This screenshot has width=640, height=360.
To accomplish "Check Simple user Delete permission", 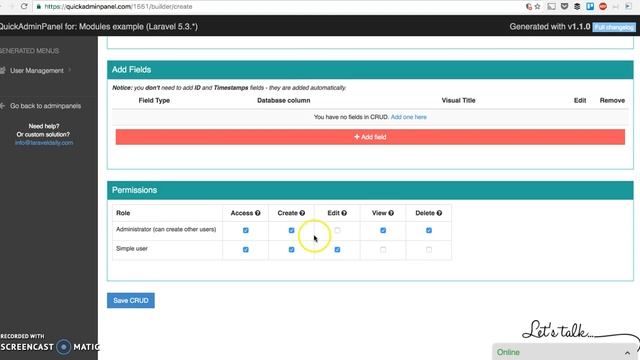I will [429, 249].
